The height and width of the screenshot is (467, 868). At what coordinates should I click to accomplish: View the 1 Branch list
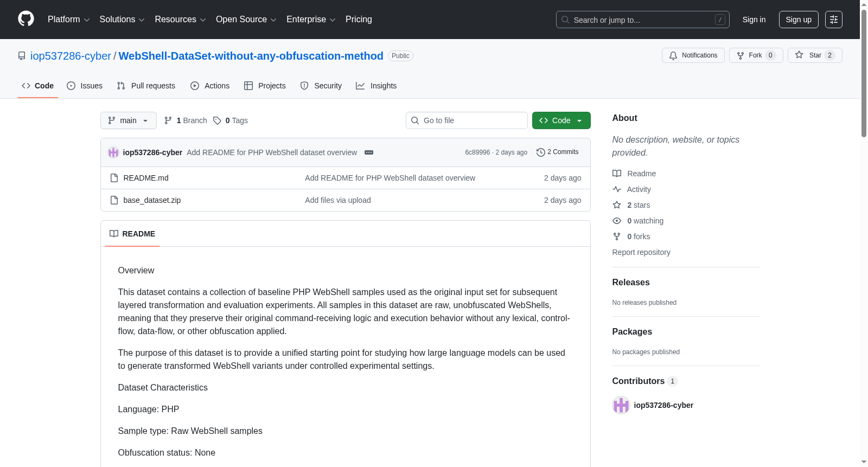coord(186,120)
